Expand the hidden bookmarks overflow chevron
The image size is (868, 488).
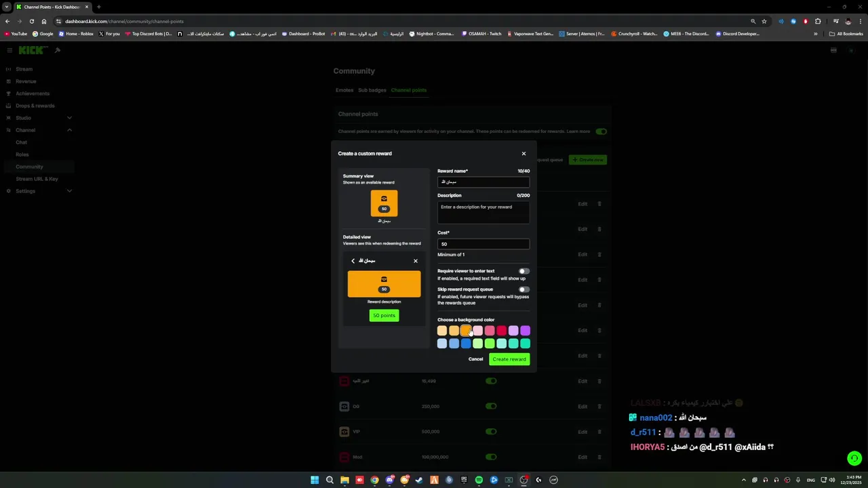816,34
